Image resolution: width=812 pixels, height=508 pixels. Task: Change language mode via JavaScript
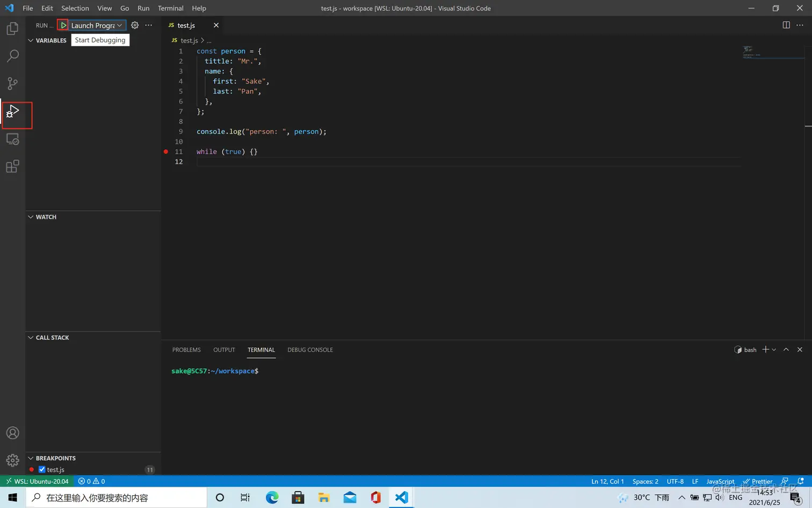720,481
